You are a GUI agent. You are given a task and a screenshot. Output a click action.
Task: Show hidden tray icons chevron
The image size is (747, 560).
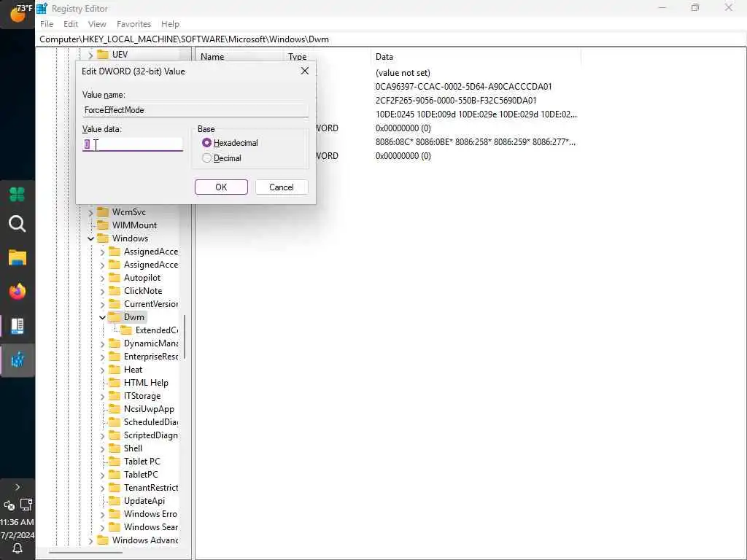coord(18,487)
